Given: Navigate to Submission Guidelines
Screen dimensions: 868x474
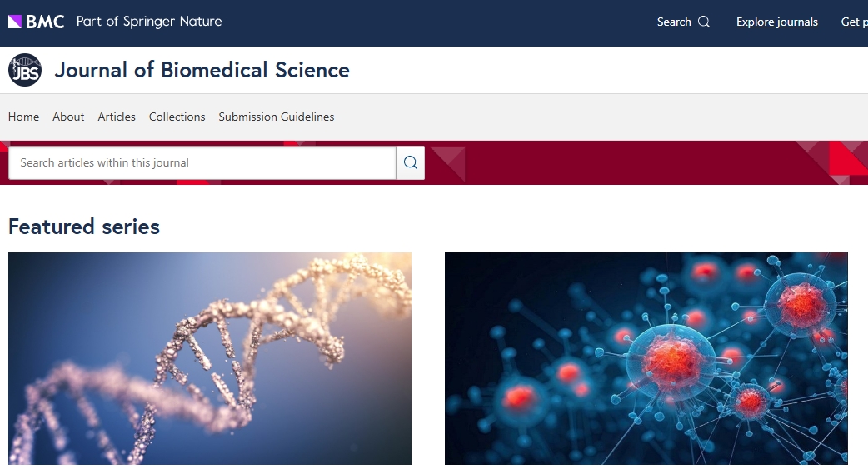Looking at the screenshot, I should click(x=276, y=117).
